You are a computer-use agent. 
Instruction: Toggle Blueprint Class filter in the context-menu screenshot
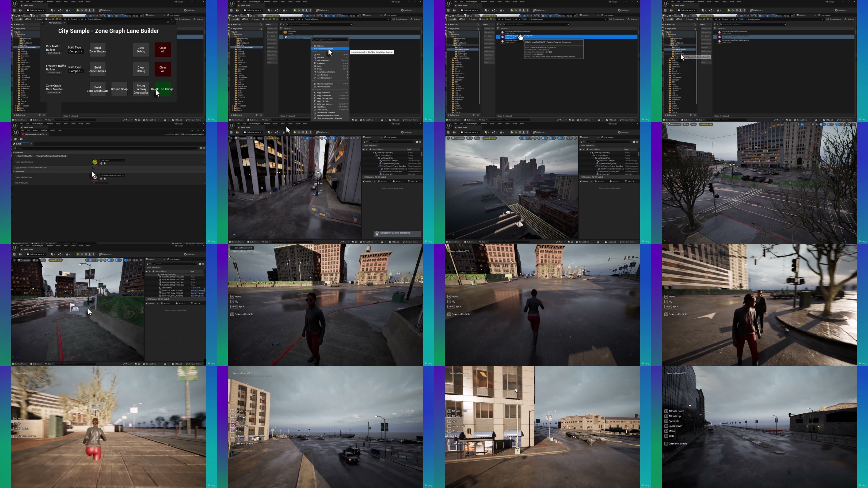pyautogui.click(x=272, y=32)
